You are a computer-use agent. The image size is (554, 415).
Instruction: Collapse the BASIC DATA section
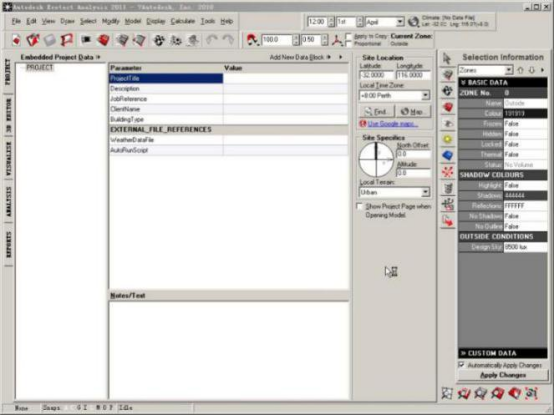click(x=503, y=82)
